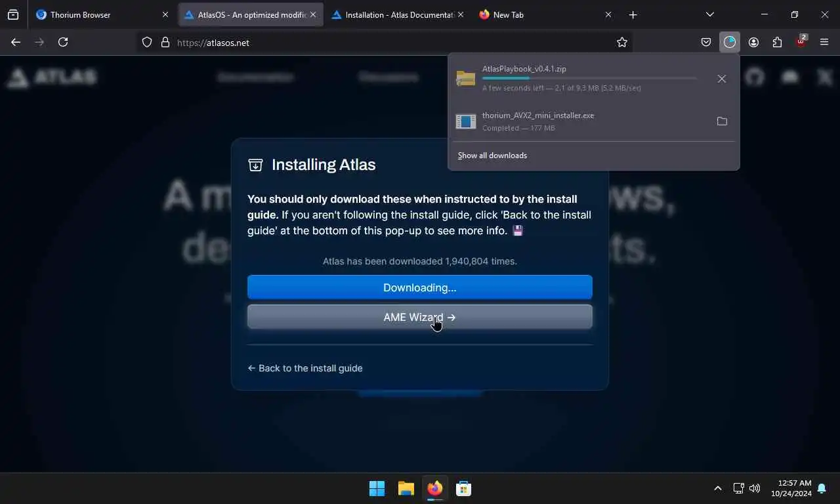
Task: Close the Installation - Atlas Documentation tab
Action: pos(460,14)
